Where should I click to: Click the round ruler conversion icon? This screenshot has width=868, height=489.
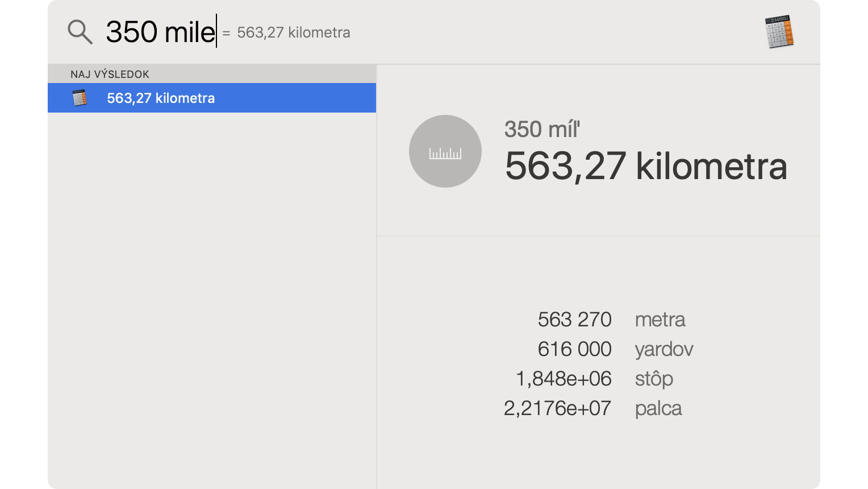tap(445, 151)
